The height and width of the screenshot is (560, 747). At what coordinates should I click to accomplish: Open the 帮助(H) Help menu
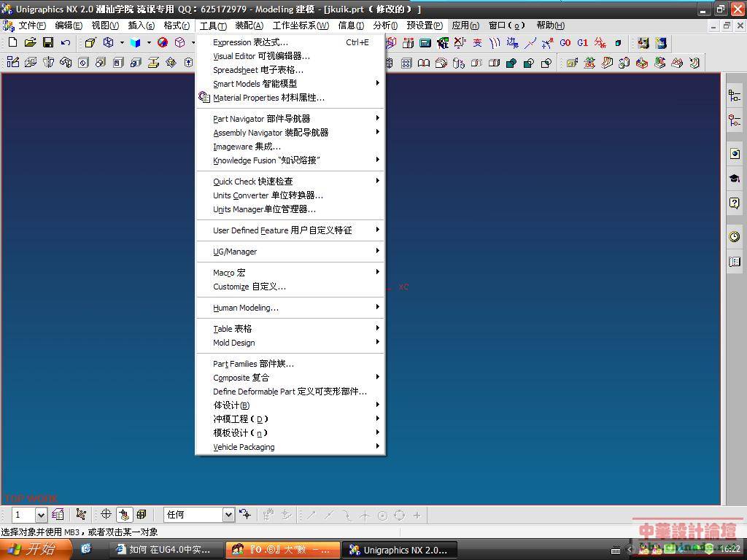coord(551,26)
